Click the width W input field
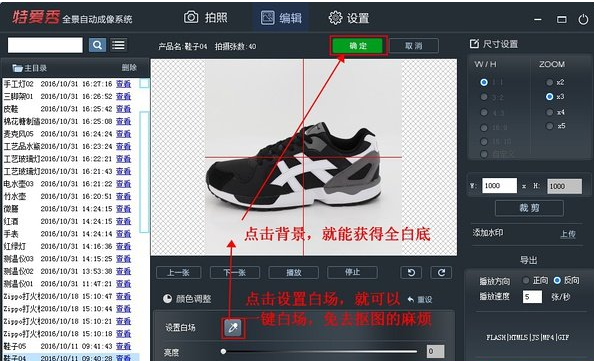 499,186
